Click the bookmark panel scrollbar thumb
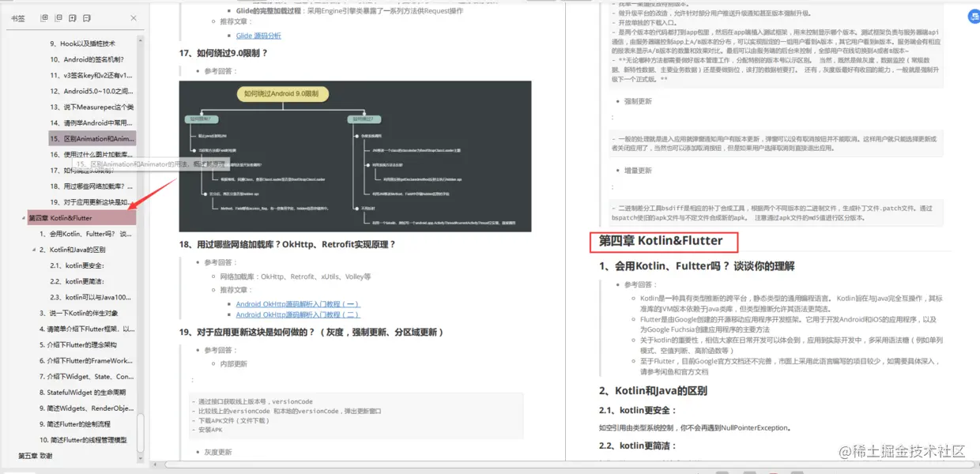 (x=141, y=432)
